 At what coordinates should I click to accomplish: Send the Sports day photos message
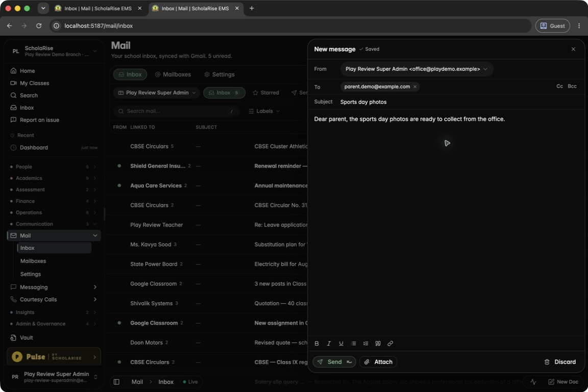(x=334, y=361)
